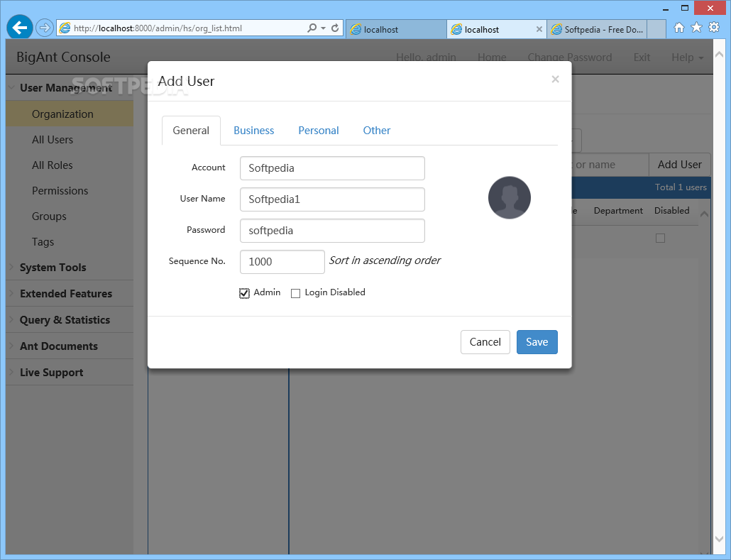
Task: Switch to the Personal tab
Action: (x=319, y=131)
